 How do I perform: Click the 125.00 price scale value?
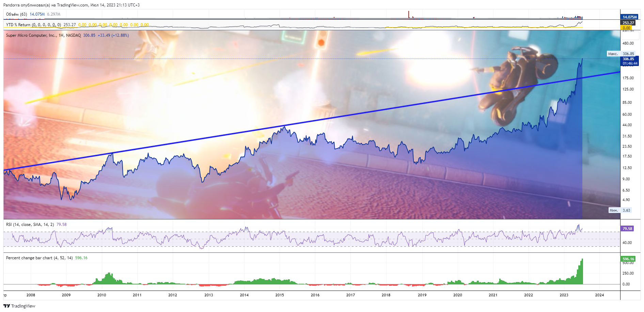pyautogui.click(x=628, y=89)
